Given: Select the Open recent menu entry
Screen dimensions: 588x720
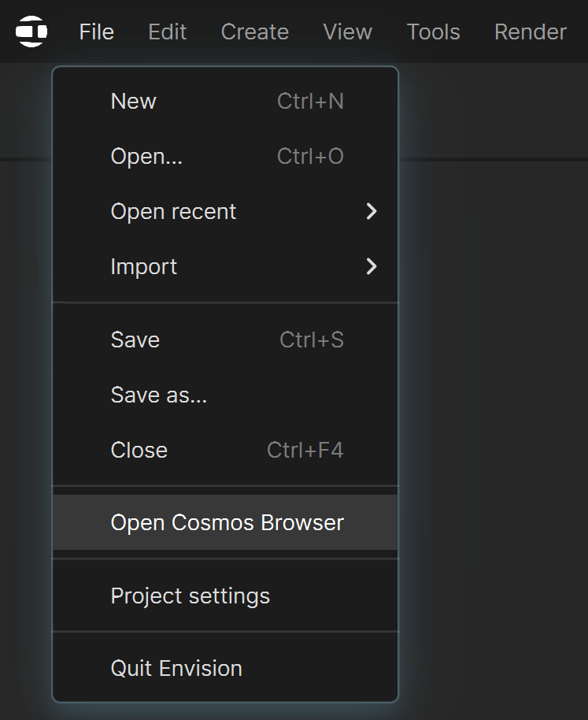Looking at the screenshot, I should [225, 211].
